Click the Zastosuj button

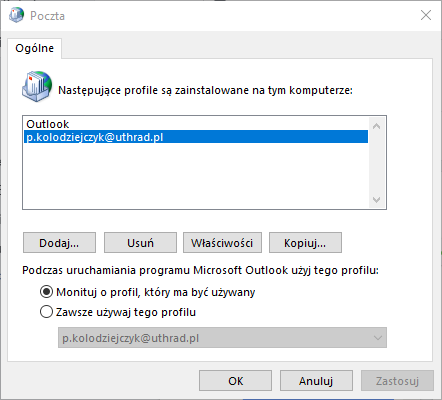point(397,381)
